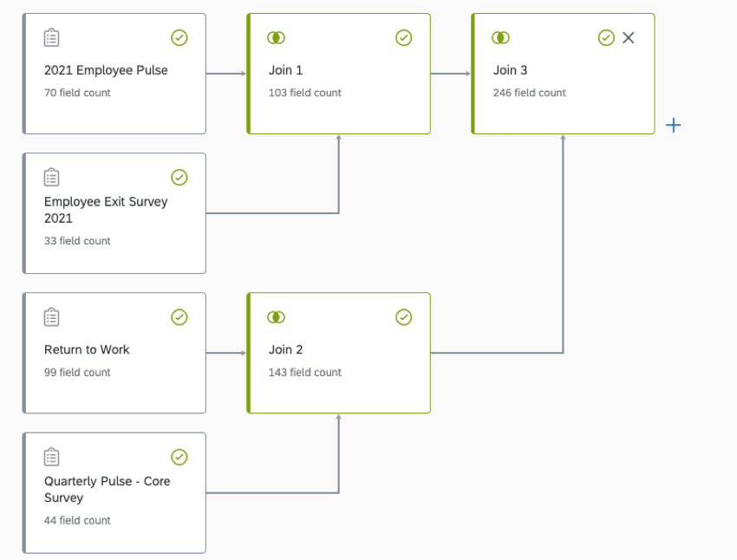Click the validation check on Return to Work
This screenshot has width=737, height=560.
(179, 317)
